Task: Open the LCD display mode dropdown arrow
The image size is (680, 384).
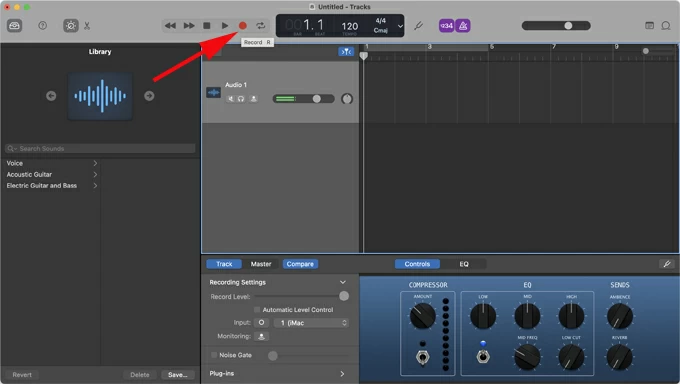Action: 400,26
